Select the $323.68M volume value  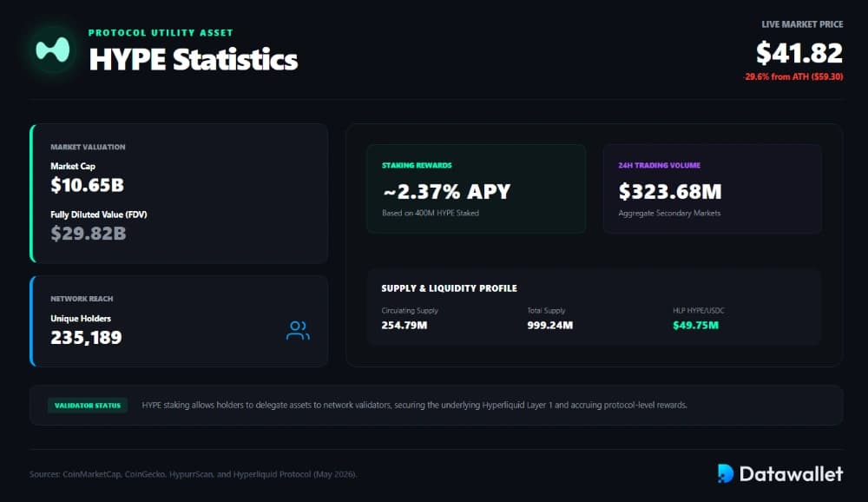[670, 192]
